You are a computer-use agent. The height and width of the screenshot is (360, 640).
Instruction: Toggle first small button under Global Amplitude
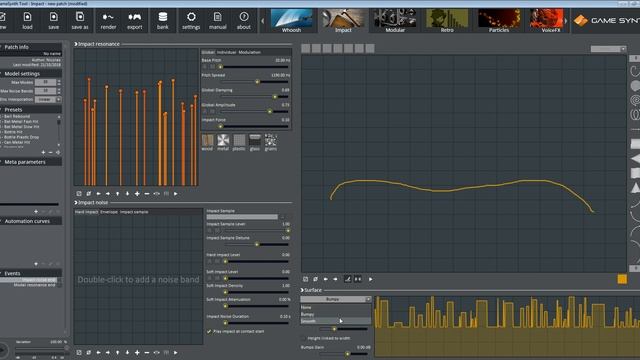click(x=205, y=111)
